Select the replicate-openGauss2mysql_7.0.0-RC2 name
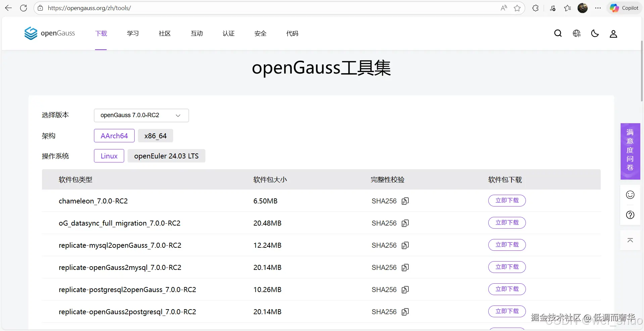644x331 pixels. coord(120,268)
